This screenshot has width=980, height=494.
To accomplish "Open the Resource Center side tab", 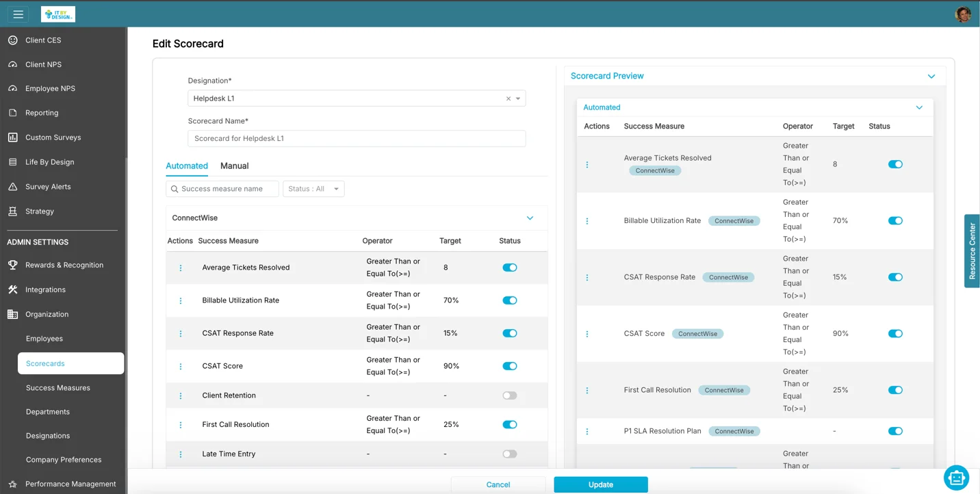I will (x=972, y=251).
